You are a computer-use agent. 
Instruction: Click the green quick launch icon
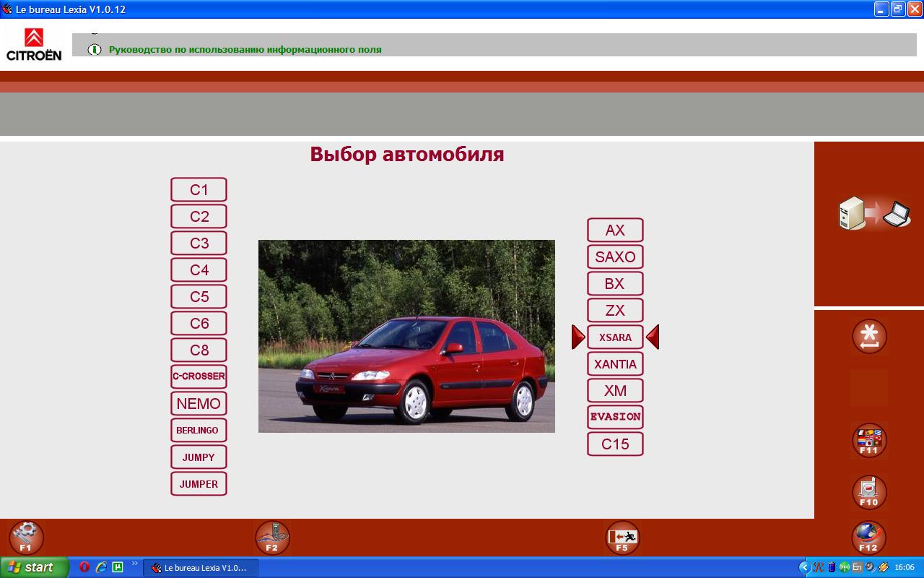[x=118, y=567]
